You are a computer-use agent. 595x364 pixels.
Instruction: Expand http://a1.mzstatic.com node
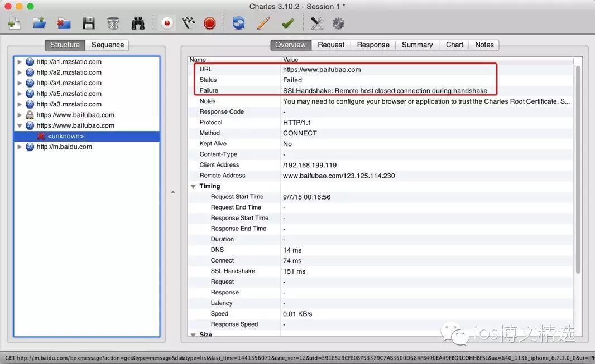pyautogui.click(x=20, y=62)
